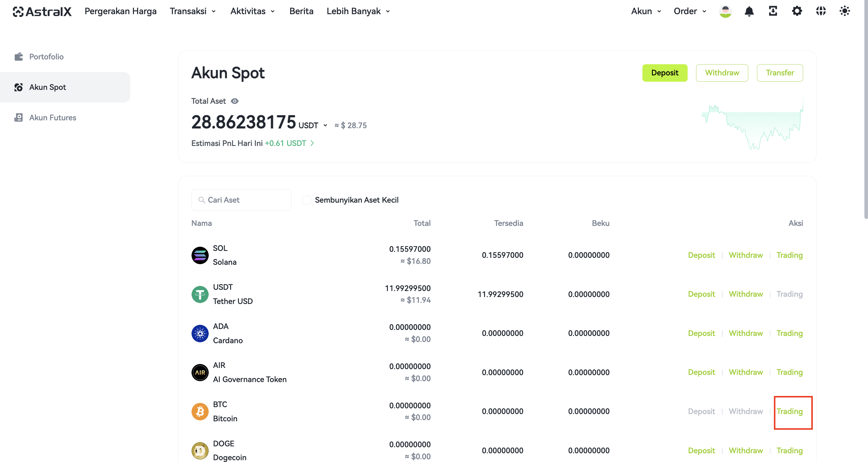Viewport: 868px width, 462px height.
Task: Open the Berita page
Action: [301, 11]
